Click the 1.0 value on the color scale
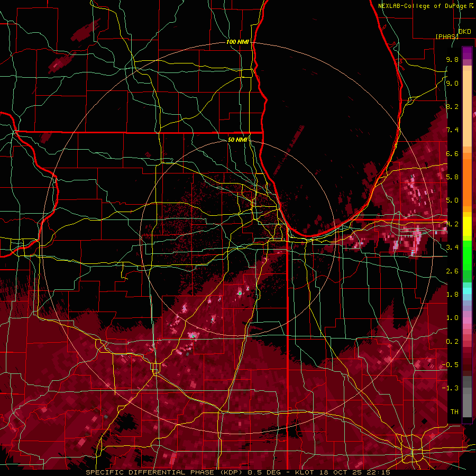This screenshot has height=476, width=476. [x=452, y=318]
